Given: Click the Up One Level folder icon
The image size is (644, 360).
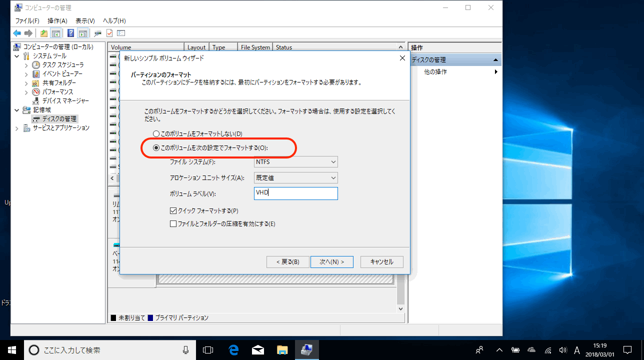Looking at the screenshot, I should [x=44, y=33].
